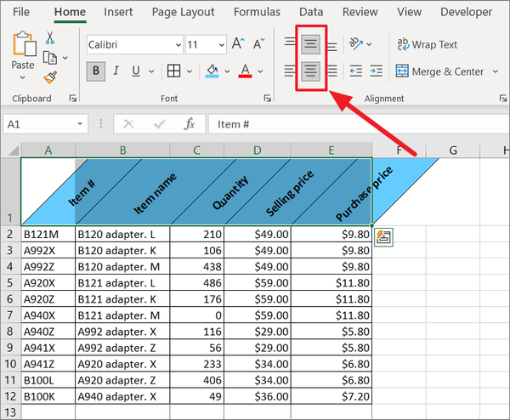Select row 7 header
This screenshot has height=420, width=510.
10,315
